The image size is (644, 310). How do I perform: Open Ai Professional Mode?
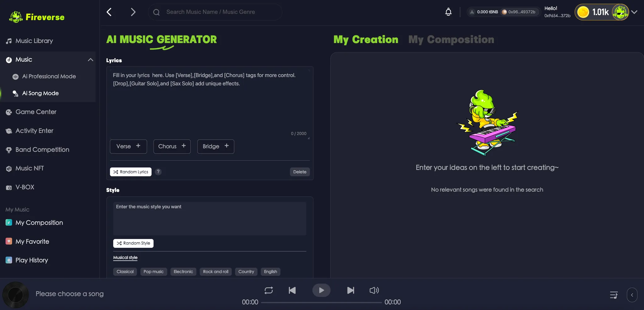click(49, 76)
